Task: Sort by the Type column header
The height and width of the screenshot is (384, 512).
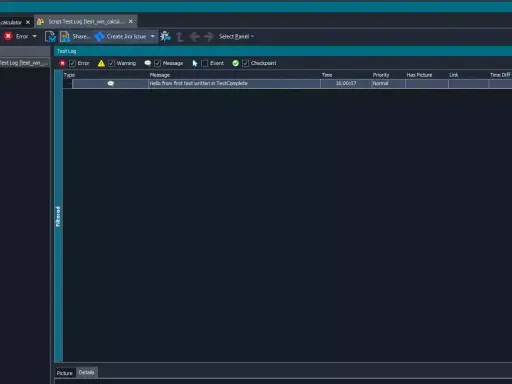Action: (x=105, y=75)
